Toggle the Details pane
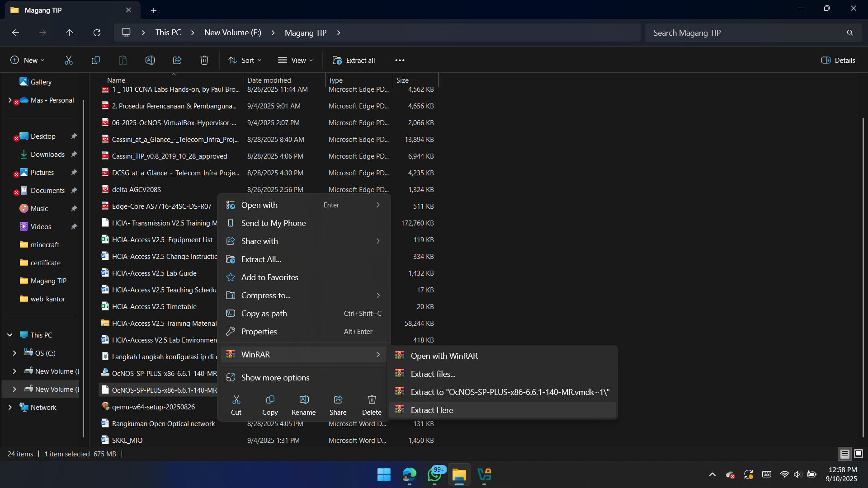868x488 pixels. point(838,60)
